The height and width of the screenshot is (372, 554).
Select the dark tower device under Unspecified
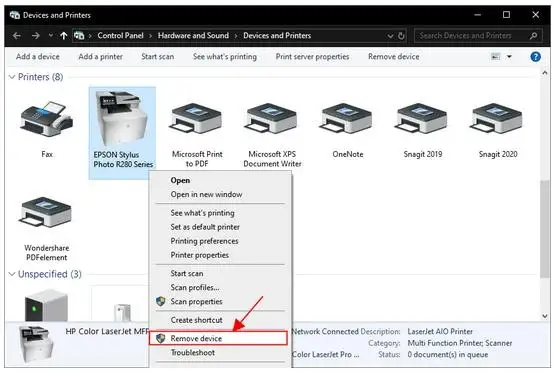[x=46, y=306]
